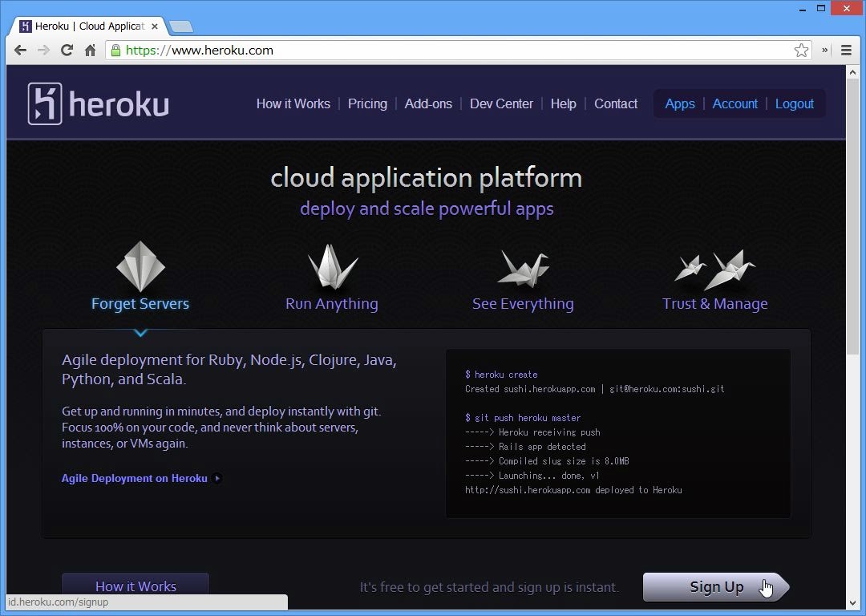Open the Chrome hamburger menu

tap(846, 50)
